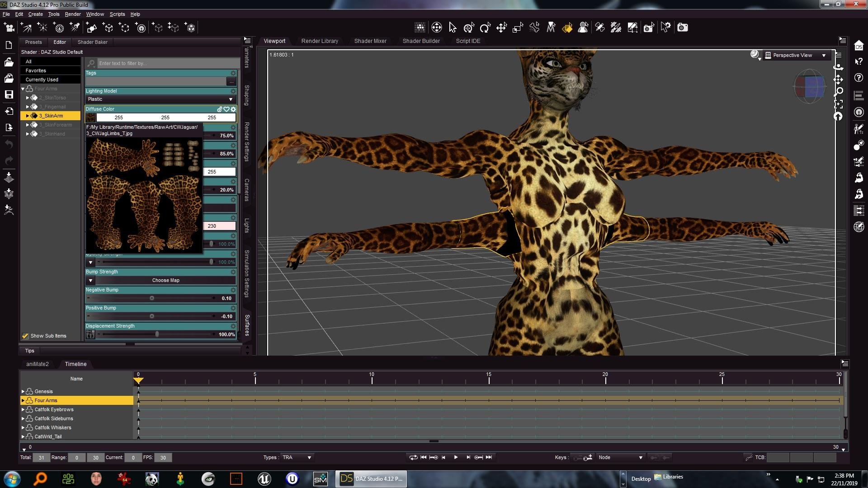Viewport: 868px width, 488px height.
Task: Click Choose Map for Bump Strength
Action: tap(165, 280)
